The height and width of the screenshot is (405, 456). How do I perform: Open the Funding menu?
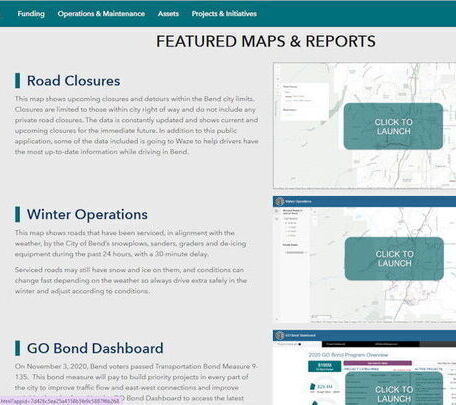(31, 14)
